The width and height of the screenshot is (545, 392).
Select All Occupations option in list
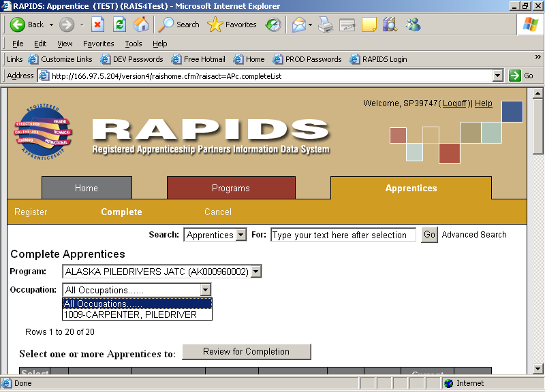click(138, 304)
